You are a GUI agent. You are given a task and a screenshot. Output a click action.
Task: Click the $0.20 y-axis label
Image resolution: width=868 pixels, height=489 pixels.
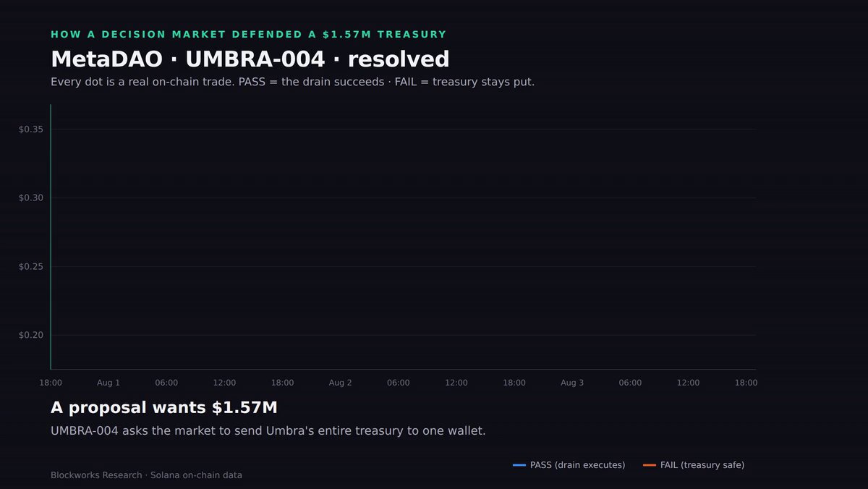(x=31, y=335)
